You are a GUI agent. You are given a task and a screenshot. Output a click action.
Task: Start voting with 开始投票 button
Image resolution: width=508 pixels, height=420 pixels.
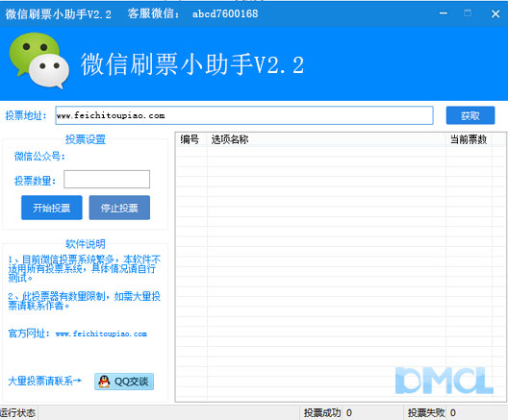point(52,208)
